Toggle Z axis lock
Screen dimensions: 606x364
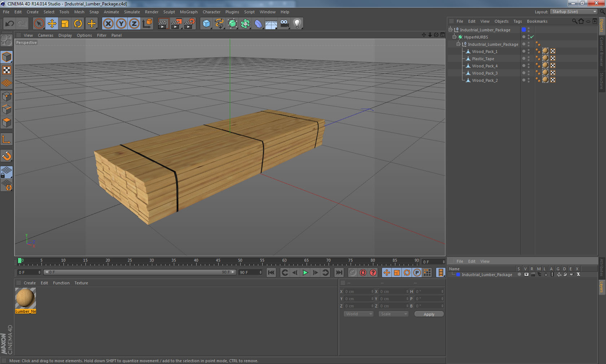point(134,24)
